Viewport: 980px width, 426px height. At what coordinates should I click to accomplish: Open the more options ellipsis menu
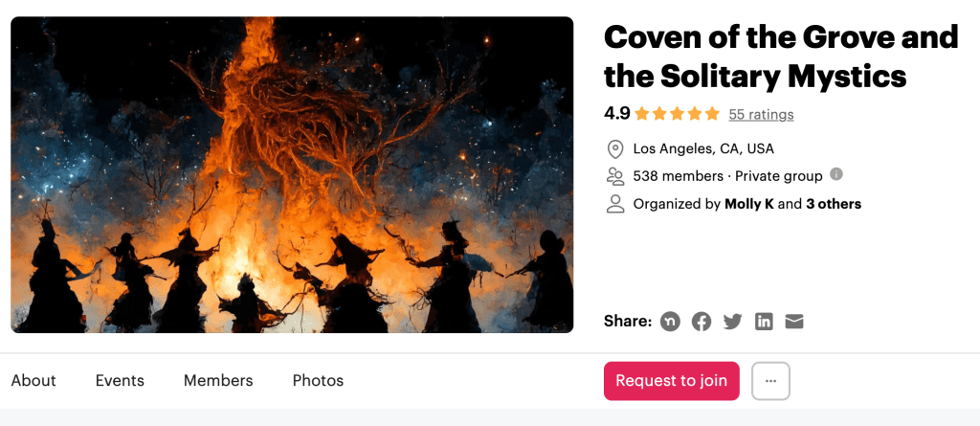pos(770,381)
